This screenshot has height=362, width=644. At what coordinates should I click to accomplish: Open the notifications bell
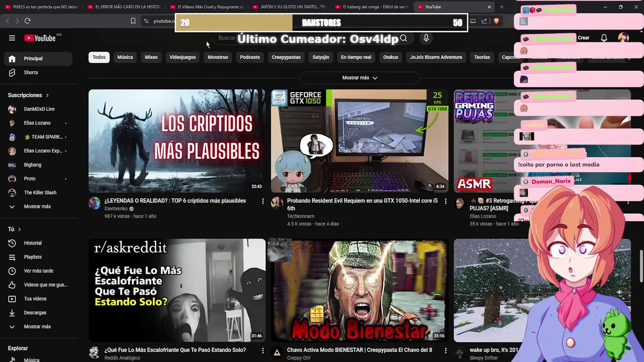(x=604, y=38)
